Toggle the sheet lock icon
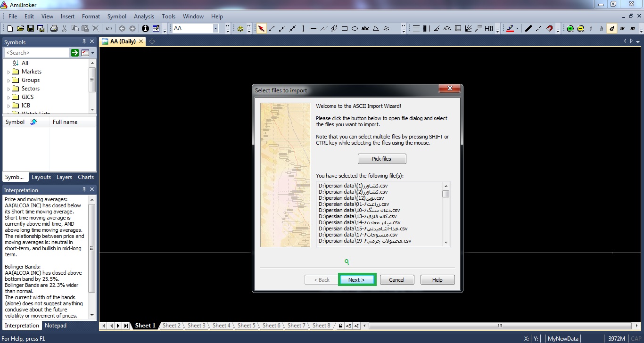The width and height of the screenshot is (644, 343). (x=340, y=326)
